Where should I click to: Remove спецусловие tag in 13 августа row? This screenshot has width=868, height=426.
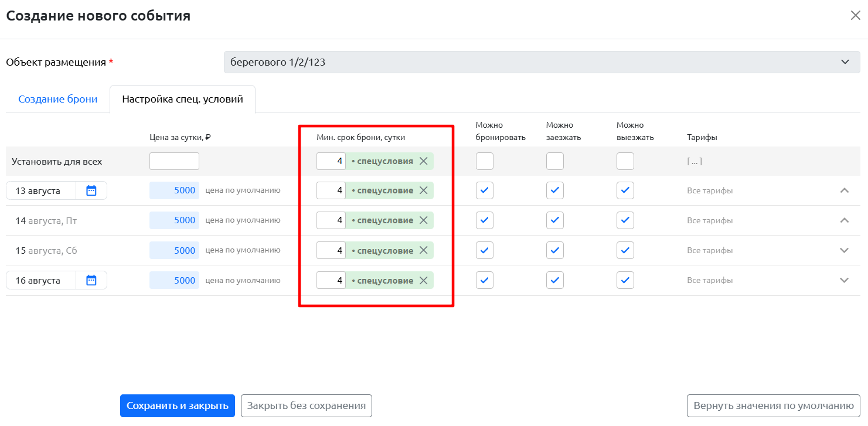coord(424,190)
